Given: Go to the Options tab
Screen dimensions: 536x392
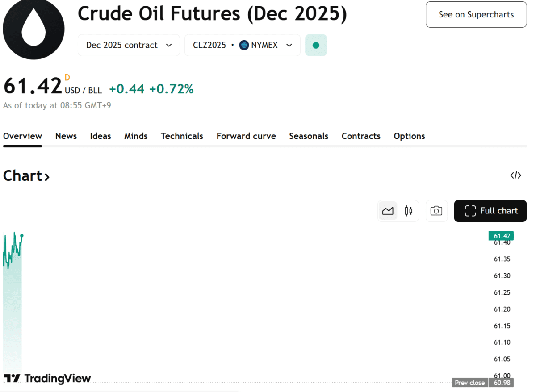Looking at the screenshot, I should [409, 136].
